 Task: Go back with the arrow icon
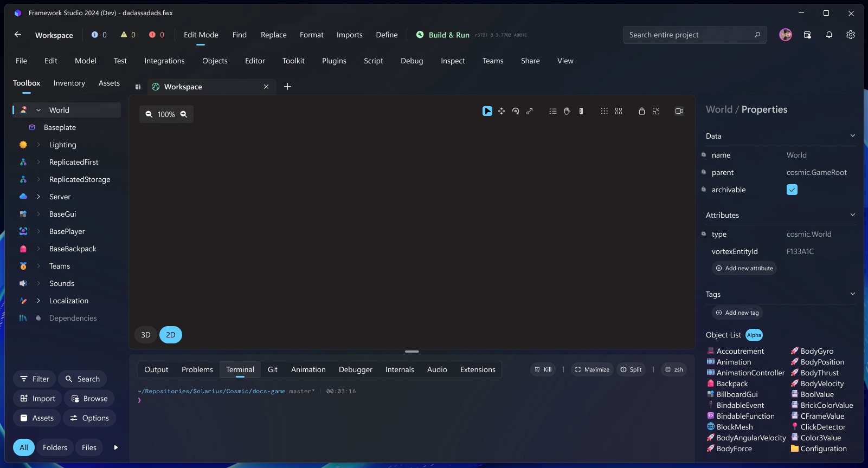point(18,35)
